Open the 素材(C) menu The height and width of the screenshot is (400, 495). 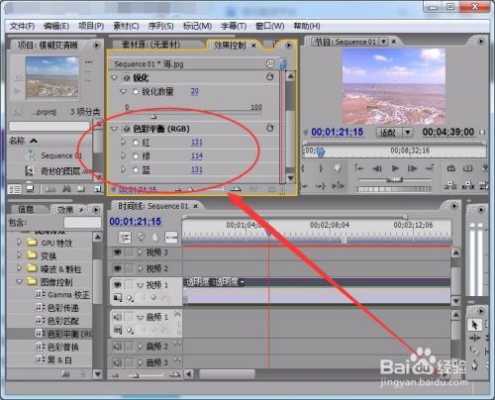(x=126, y=26)
